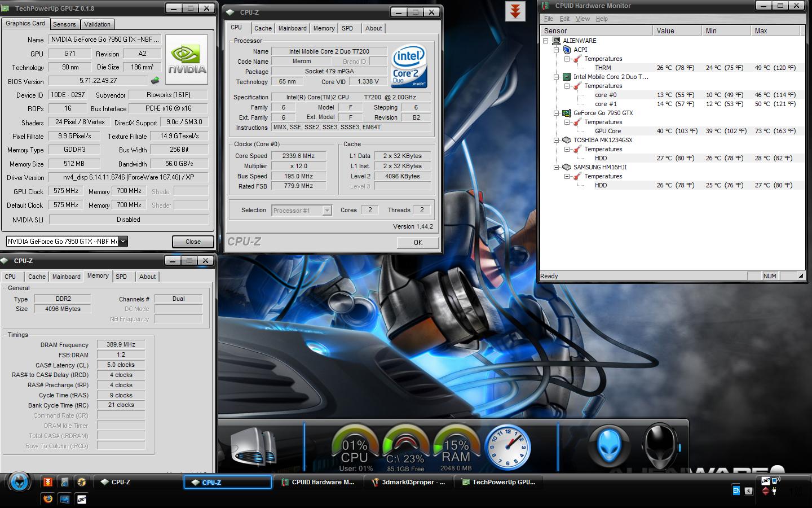Click the EN language indicator in the tray
Screen dimensions: 812x508
tap(736, 491)
